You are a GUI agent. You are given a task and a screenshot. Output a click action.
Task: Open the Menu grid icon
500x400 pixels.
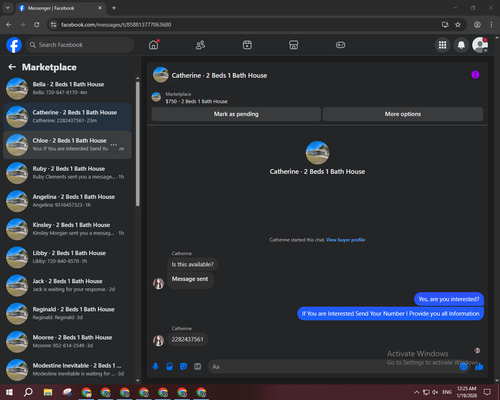point(442,45)
